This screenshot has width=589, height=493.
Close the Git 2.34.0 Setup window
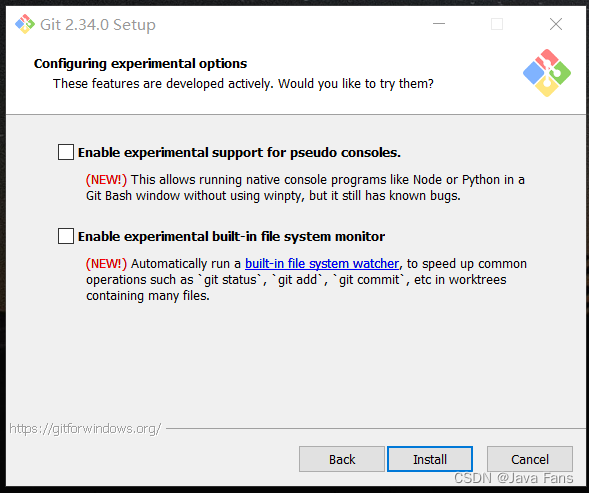coord(556,24)
